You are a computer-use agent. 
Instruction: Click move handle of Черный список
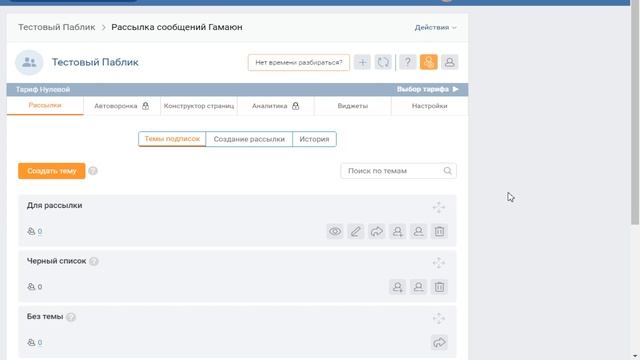(439, 263)
